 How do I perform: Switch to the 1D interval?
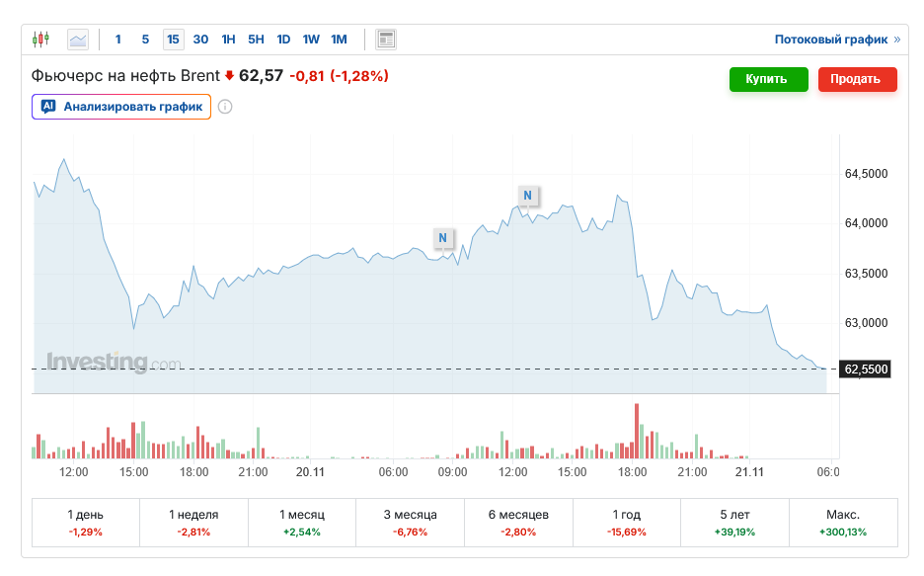[x=283, y=40]
